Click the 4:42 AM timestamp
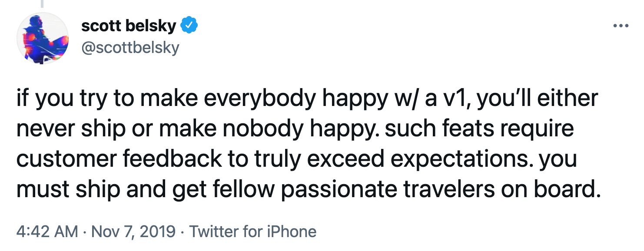 (47, 231)
